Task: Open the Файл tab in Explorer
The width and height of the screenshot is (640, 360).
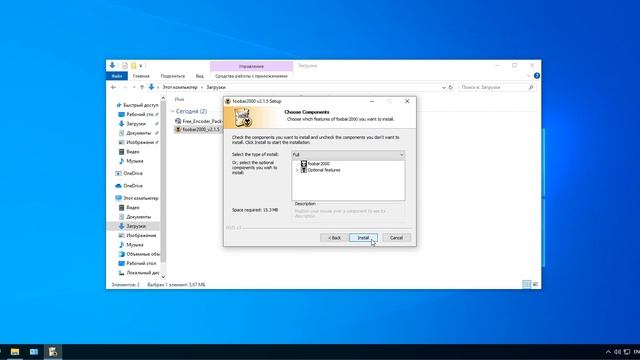Action: (x=117, y=76)
